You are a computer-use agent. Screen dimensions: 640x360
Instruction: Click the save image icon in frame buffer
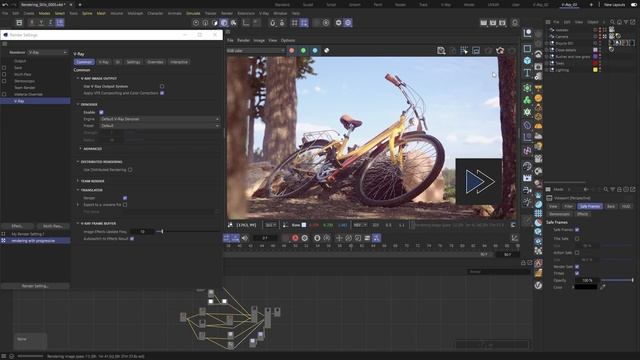tap(441, 50)
